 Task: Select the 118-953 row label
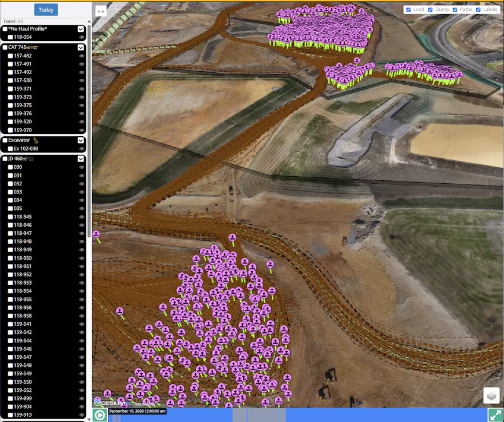point(23,283)
